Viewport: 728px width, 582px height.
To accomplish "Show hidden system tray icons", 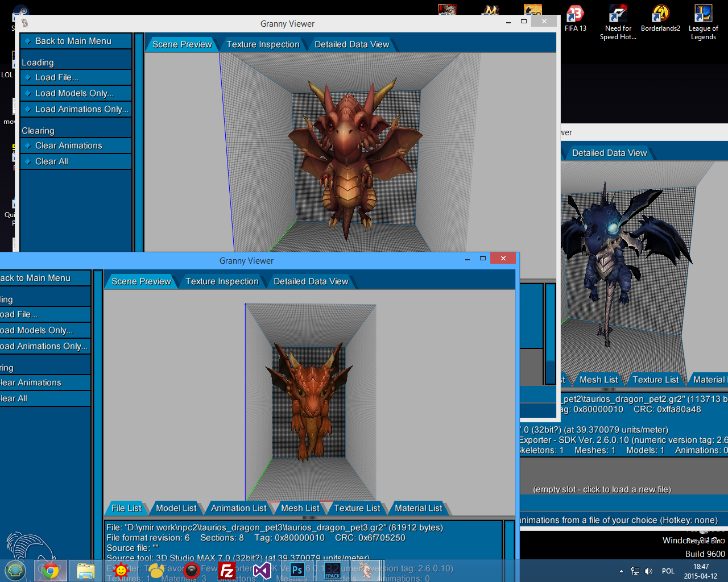I will 621,571.
